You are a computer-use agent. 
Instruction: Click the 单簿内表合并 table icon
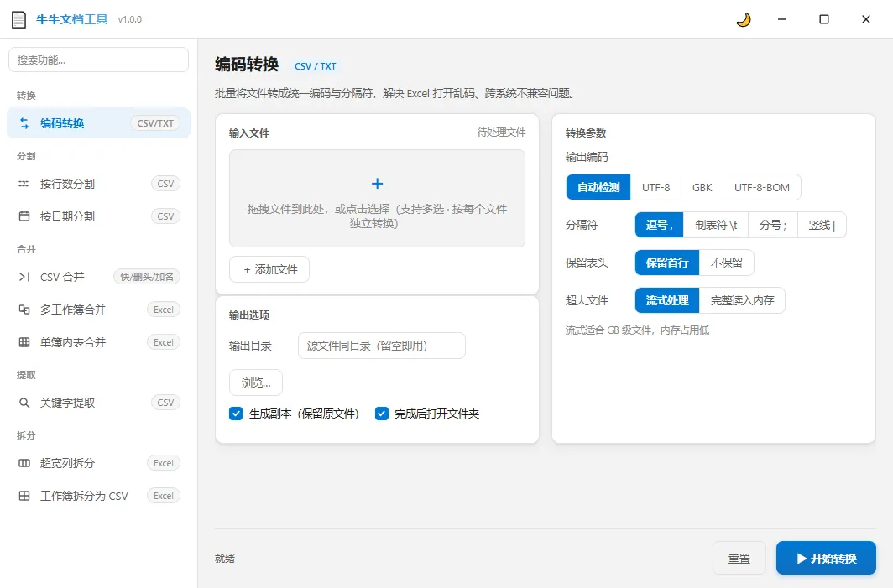click(23, 342)
